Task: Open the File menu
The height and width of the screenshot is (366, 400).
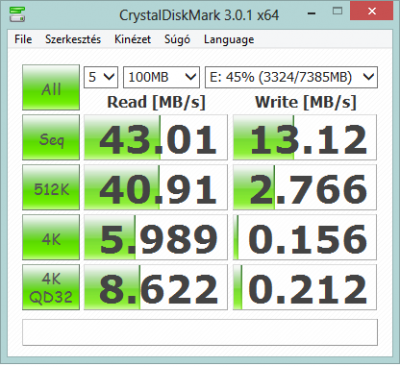Action: [23, 39]
